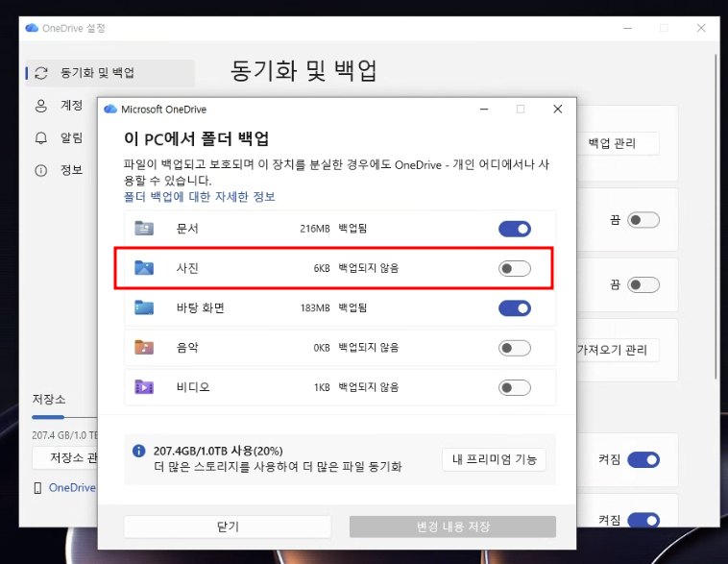Click the 내 프리미엄 기능 button
This screenshot has width=728, height=564.
(494, 459)
